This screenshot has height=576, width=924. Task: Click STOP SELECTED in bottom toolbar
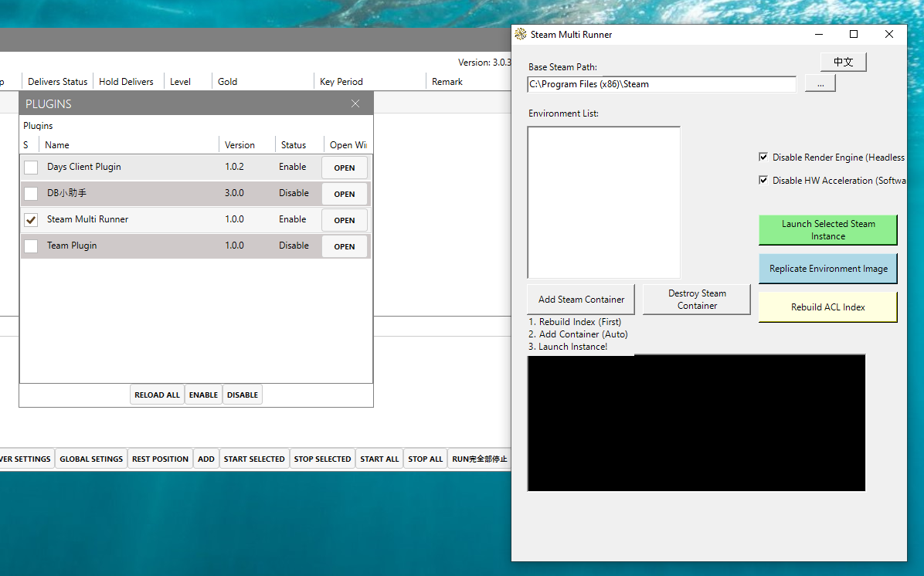pos(322,459)
